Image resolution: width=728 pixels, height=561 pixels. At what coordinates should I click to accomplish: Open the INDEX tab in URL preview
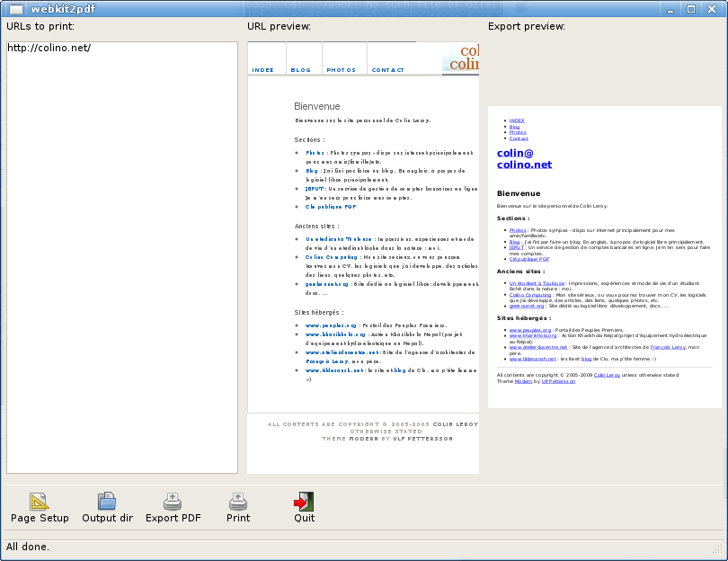pyautogui.click(x=263, y=69)
